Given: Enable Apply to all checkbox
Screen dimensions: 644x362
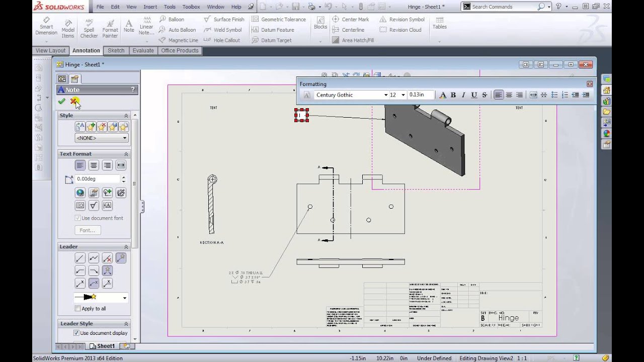Looking at the screenshot, I should (x=77, y=308).
